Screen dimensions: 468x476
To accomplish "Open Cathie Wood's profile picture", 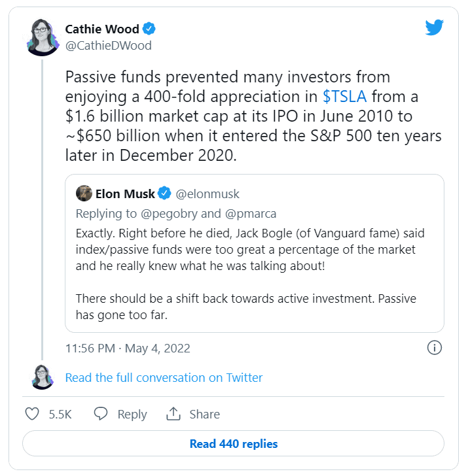I will pos(43,37).
